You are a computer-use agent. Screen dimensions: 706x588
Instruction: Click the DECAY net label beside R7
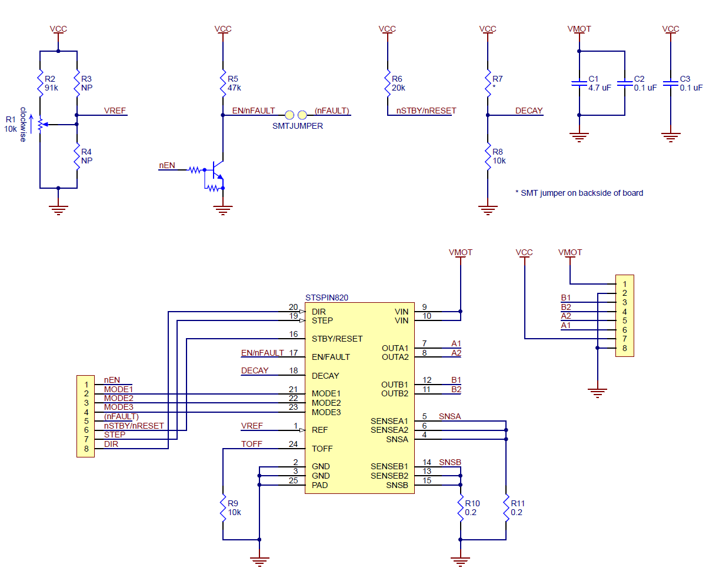pos(529,111)
